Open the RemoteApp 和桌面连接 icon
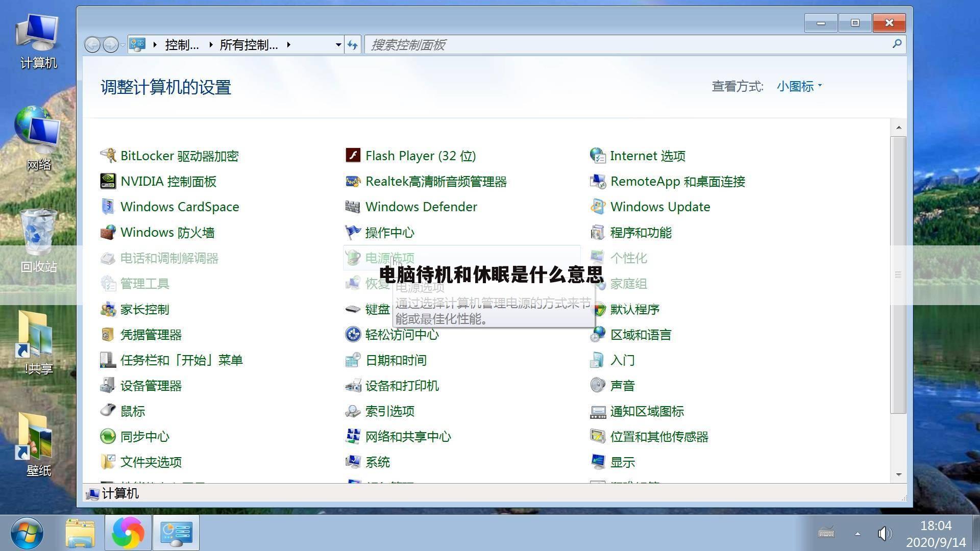 (598, 181)
